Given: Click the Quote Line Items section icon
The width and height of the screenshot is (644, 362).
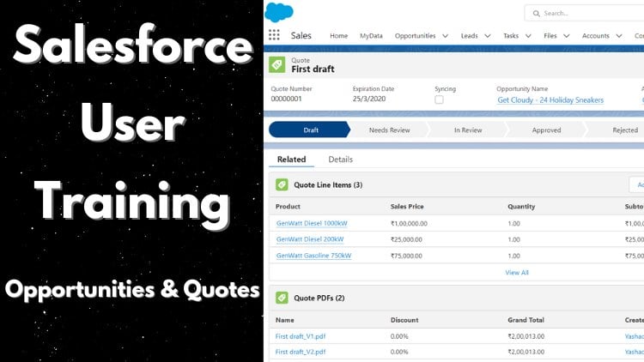Looking at the screenshot, I should click(x=281, y=184).
